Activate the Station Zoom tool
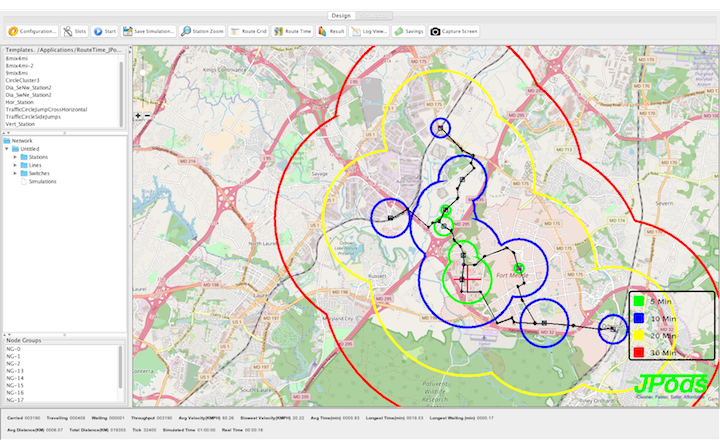 [203, 31]
